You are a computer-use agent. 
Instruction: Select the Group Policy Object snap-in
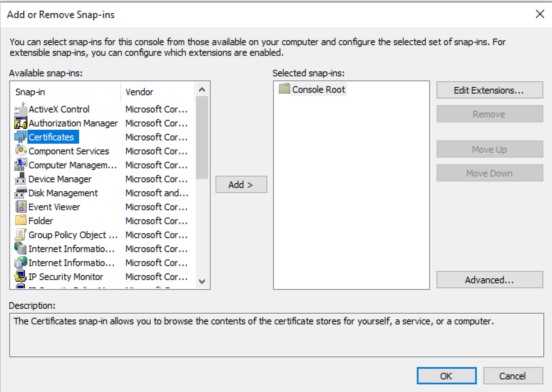tap(73, 235)
